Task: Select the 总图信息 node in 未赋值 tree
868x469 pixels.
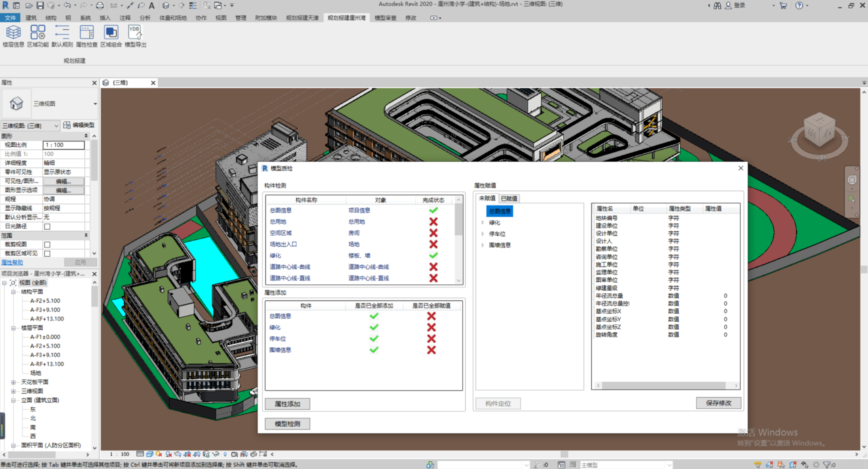Action: (x=500, y=211)
